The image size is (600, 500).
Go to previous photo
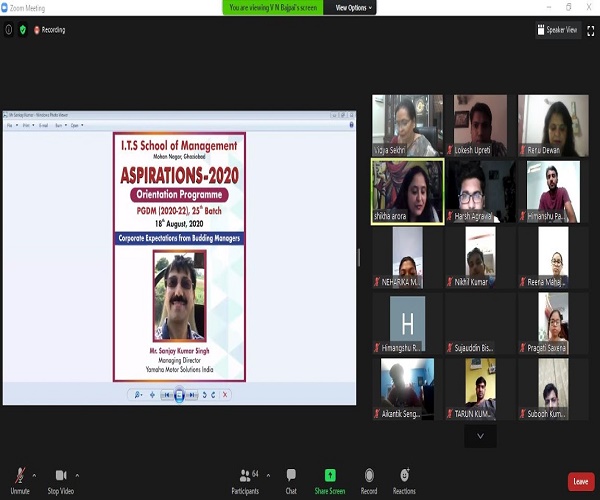point(167,395)
